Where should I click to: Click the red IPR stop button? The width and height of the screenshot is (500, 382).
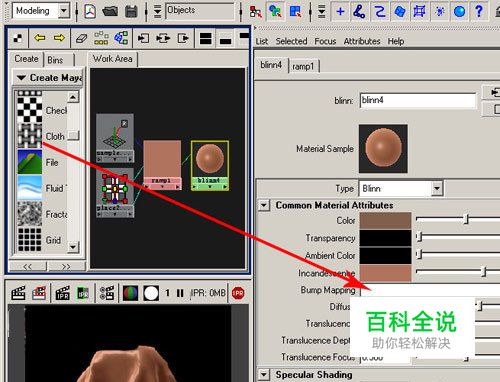(x=238, y=293)
